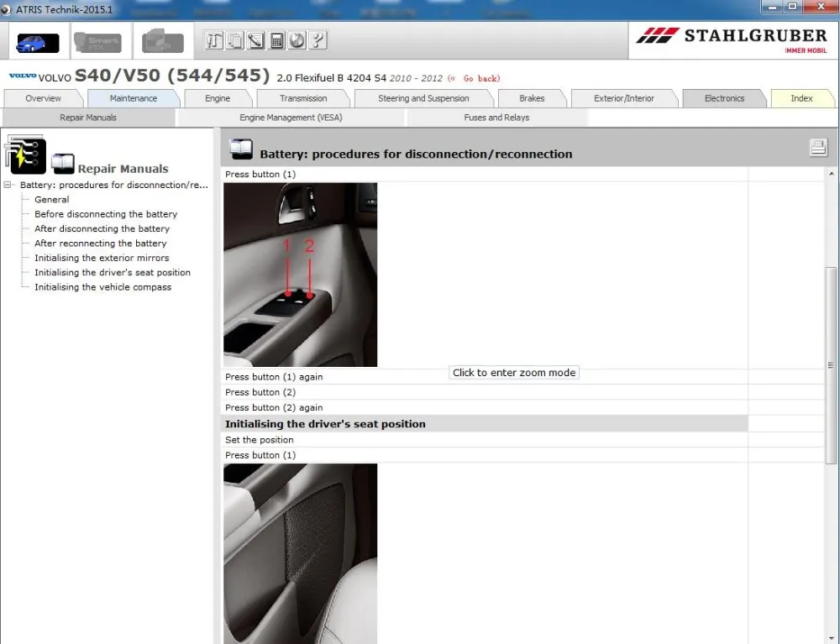Screen dimensions: 840x644
Task: Open the Fuses and Relays sub-tab
Action: tap(496, 118)
